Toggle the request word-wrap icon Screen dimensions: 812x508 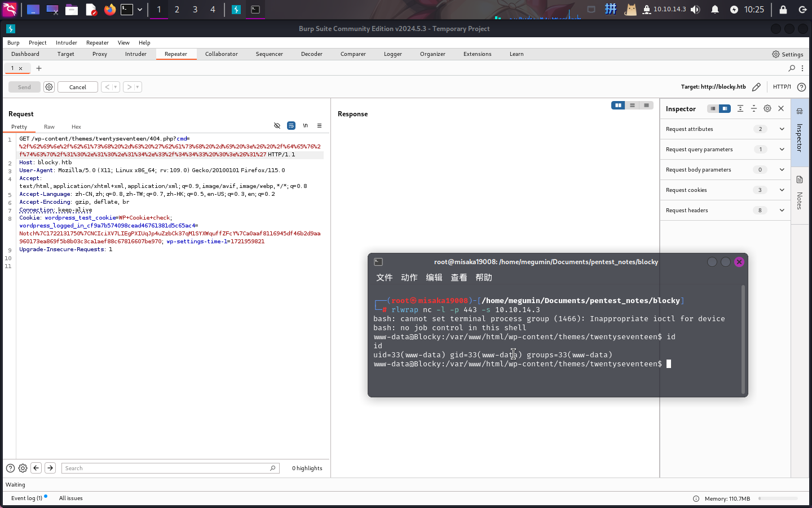point(291,126)
